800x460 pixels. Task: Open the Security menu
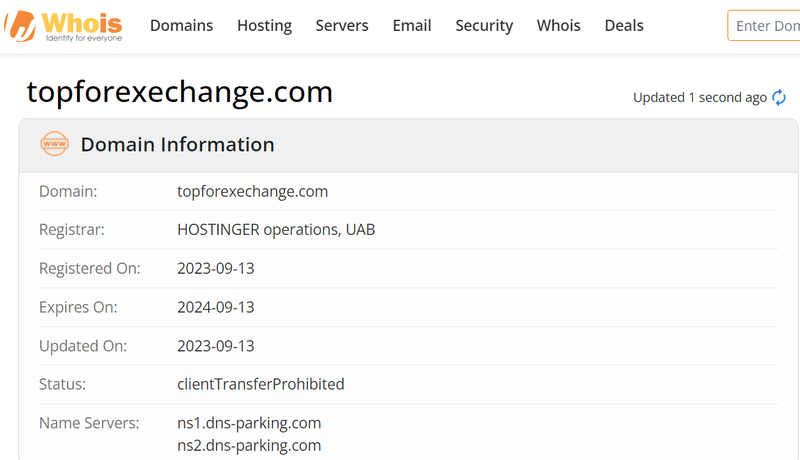[x=484, y=25]
